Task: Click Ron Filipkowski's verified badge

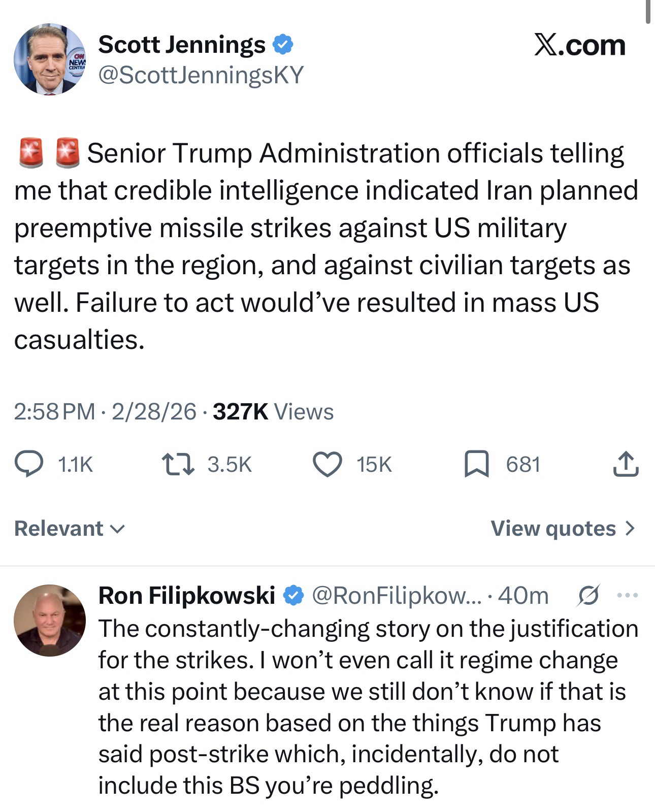Action: point(293,595)
